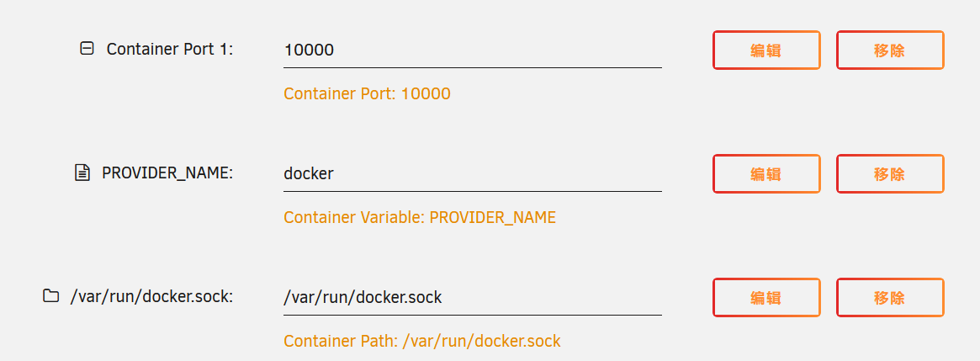Open 编辑 for the PROVIDER_NAME variable
980x361 pixels.
(766, 174)
